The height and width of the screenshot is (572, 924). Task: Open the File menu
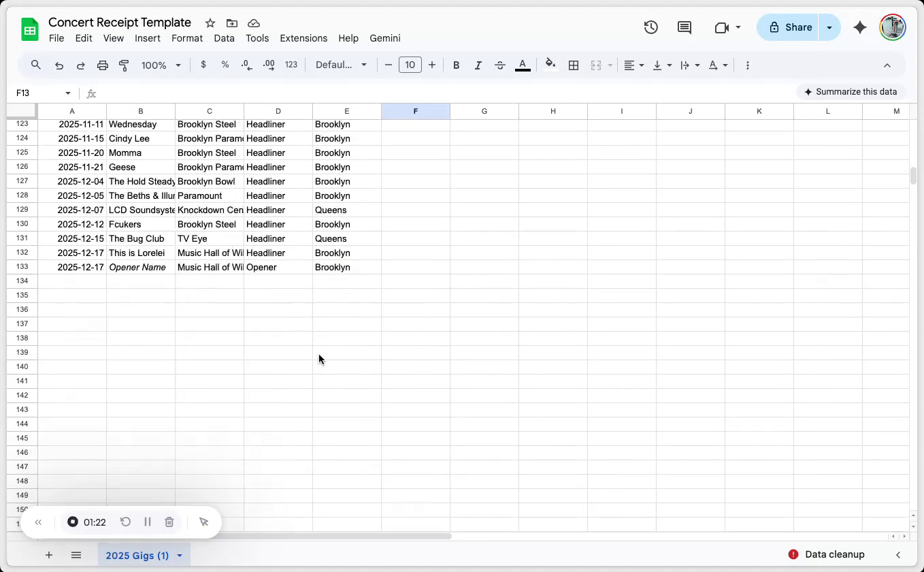point(56,38)
